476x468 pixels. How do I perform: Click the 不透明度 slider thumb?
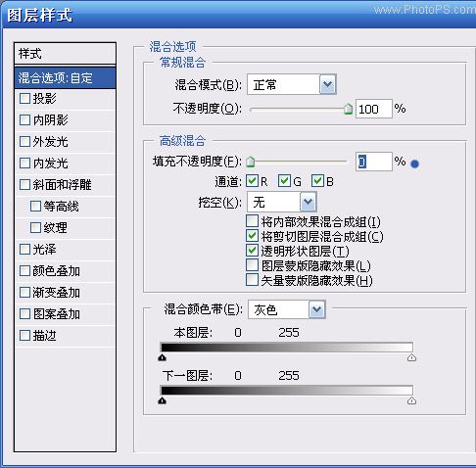tap(349, 109)
